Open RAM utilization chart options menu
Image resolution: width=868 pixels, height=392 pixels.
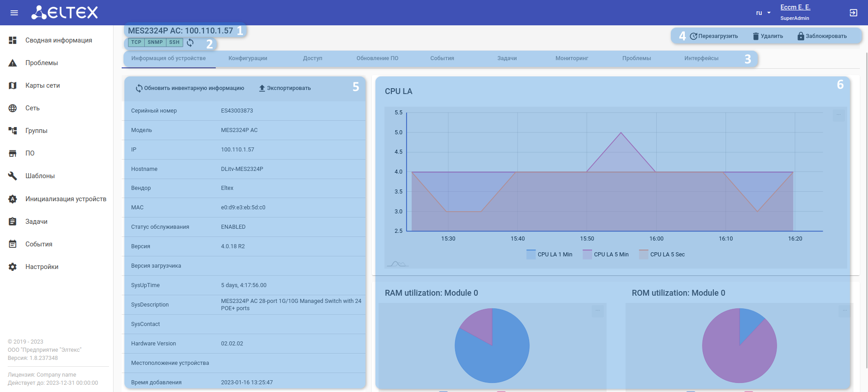click(598, 311)
